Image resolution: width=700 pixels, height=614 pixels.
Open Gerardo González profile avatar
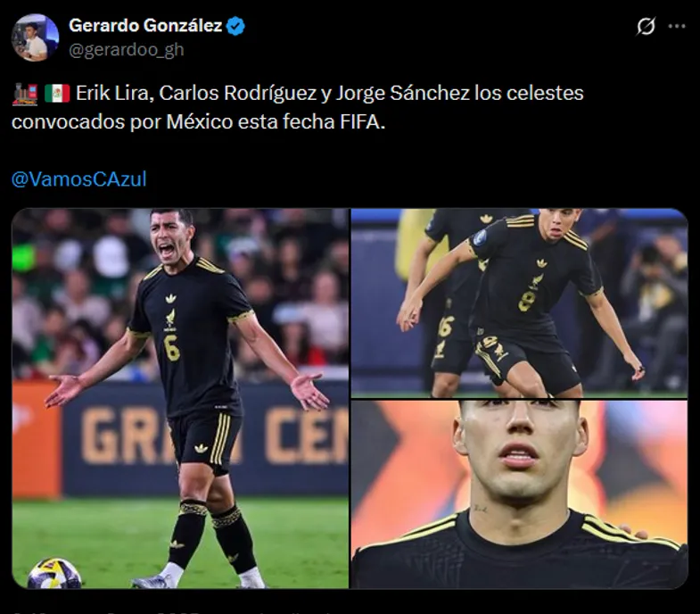35,37
